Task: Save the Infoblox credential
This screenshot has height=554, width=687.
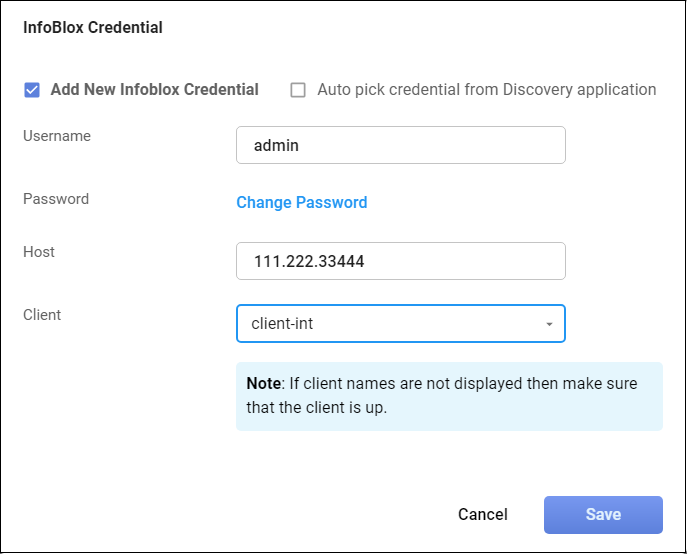Action: coord(603,515)
